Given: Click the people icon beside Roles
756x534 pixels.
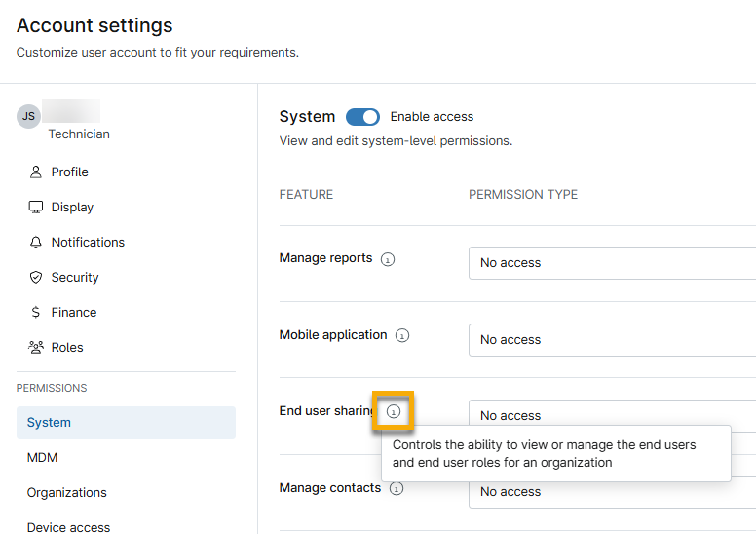Looking at the screenshot, I should point(36,347).
